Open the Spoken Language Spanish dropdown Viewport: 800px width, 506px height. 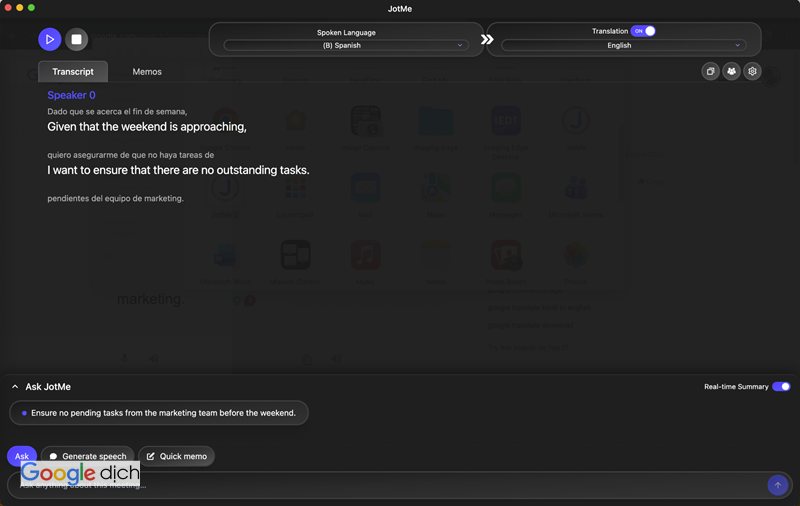346,45
